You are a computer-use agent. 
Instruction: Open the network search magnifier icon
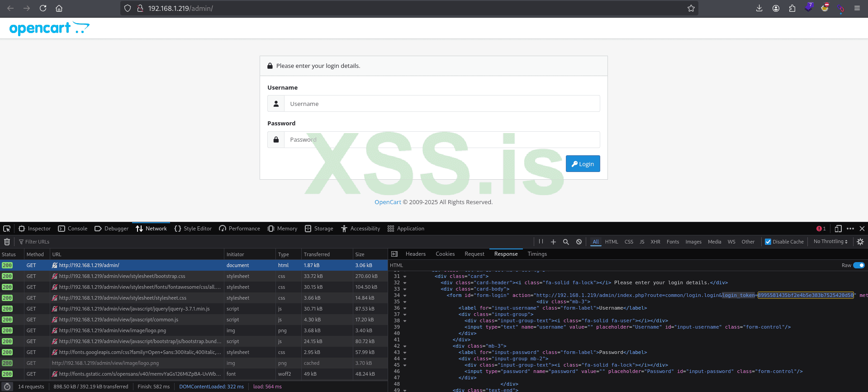pyautogui.click(x=566, y=242)
